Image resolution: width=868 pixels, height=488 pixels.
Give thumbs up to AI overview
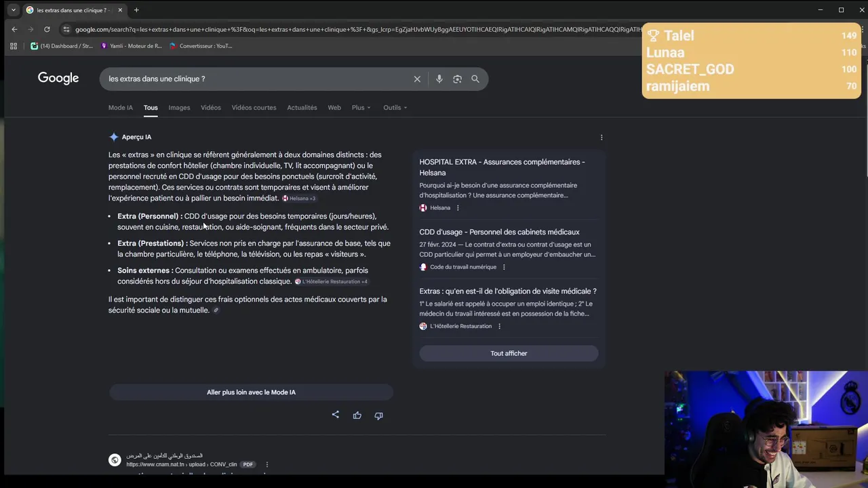pyautogui.click(x=357, y=415)
